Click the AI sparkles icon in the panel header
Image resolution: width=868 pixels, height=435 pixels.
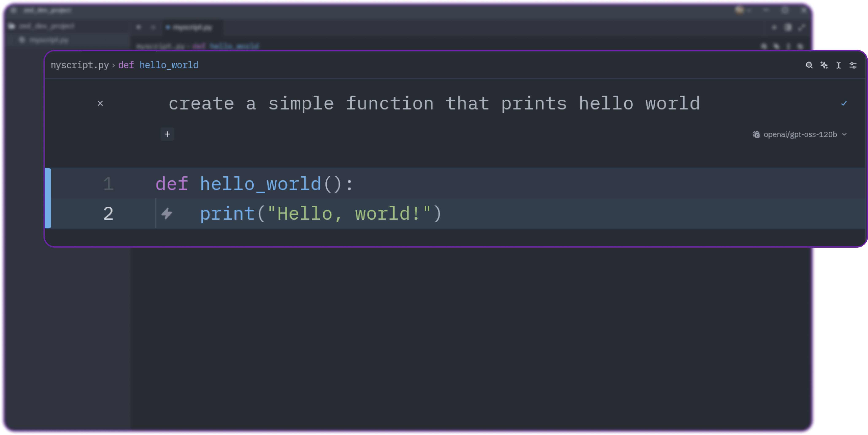click(824, 65)
